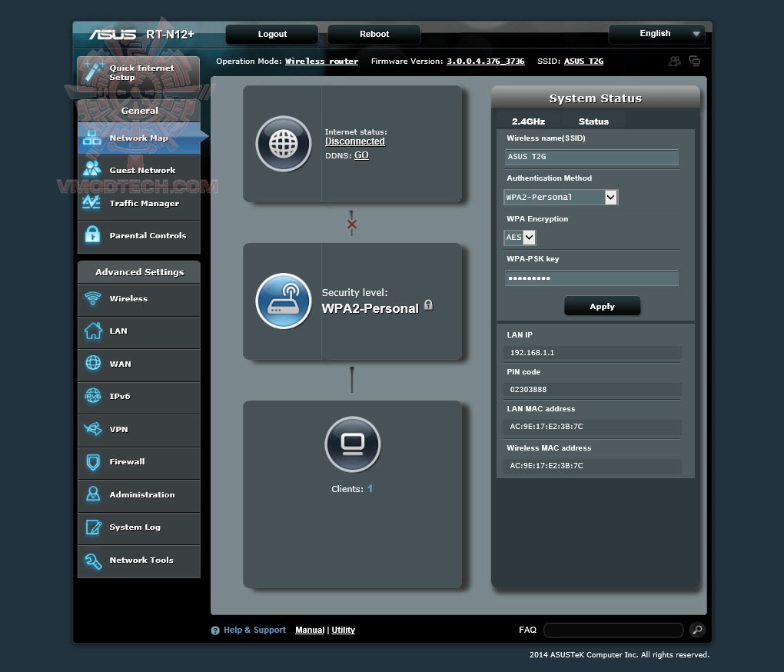Click the FAQ search magnifier icon
The height and width of the screenshot is (672, 784).
coord(697,630)
